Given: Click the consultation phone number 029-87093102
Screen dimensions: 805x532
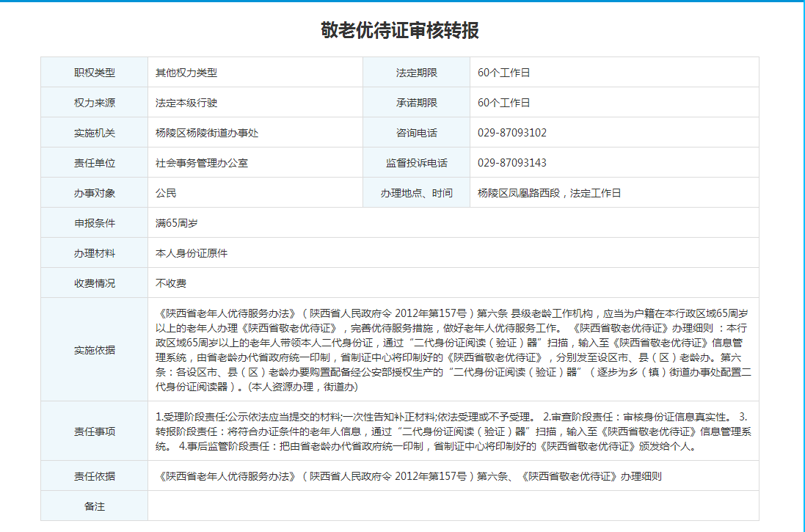Looking at the screenshot, I should point(511,133).
